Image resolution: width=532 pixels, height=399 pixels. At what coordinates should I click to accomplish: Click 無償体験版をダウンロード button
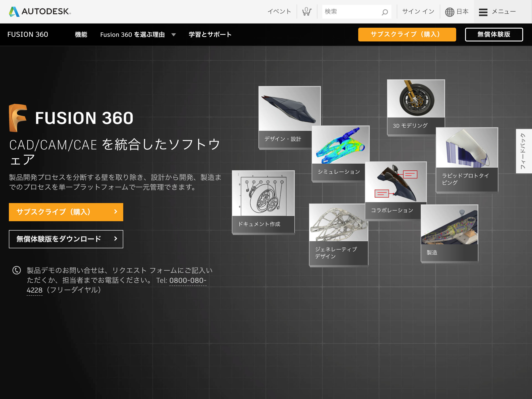coord(66,239)
